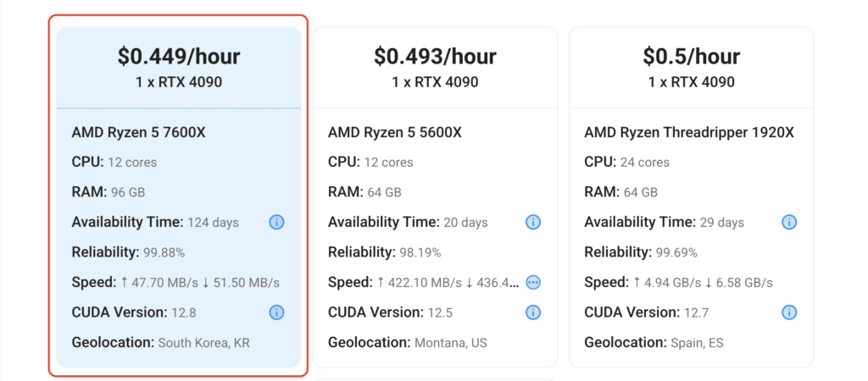Viewport: 868px width, 381px height.
Task: Click the AMD Ryzen 5 7600X title
Action: click(x=138, y=133)
